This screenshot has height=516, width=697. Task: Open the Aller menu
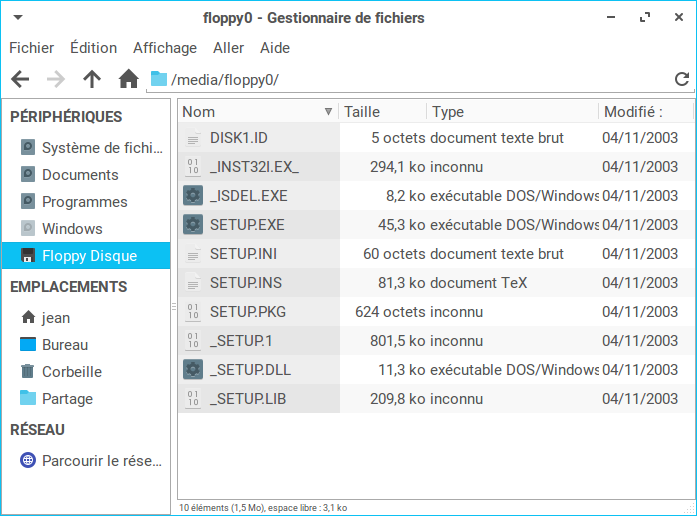228,48
